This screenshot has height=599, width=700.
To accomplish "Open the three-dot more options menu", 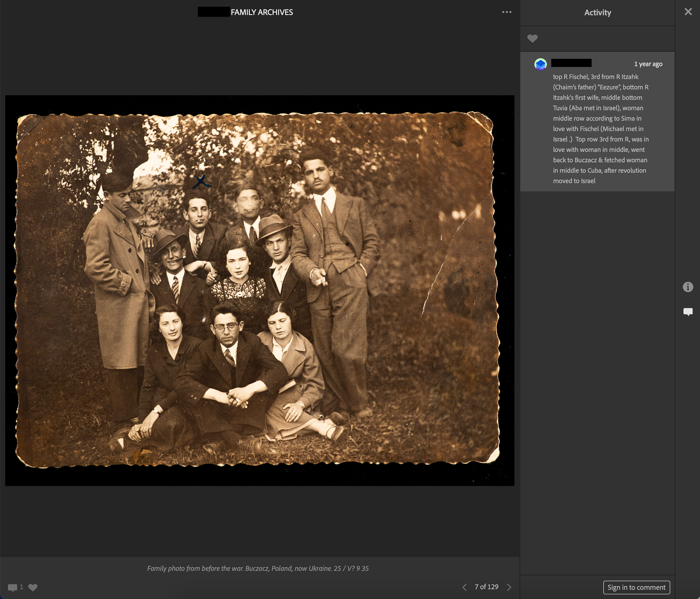I will [x=506, y=12].
